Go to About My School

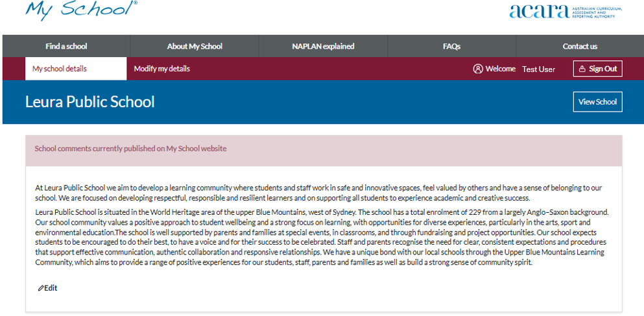click(x=195, y=46)
